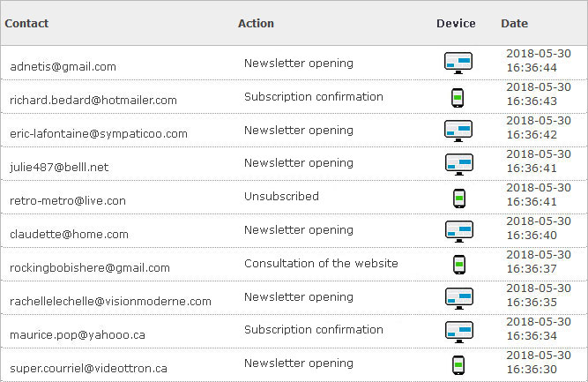Select the rachellelechelle@visionmoderne.com contact
This screenshot has height=382, width=588.
point(110,302)
